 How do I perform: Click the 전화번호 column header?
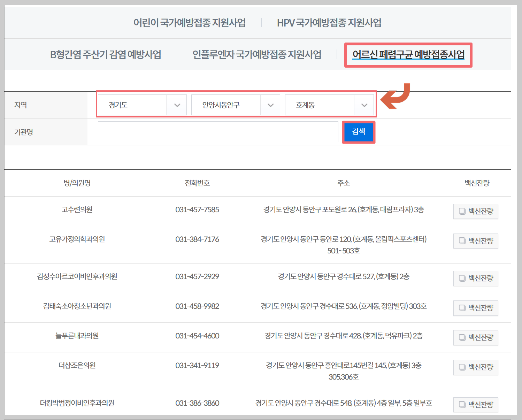pos(197,183)
